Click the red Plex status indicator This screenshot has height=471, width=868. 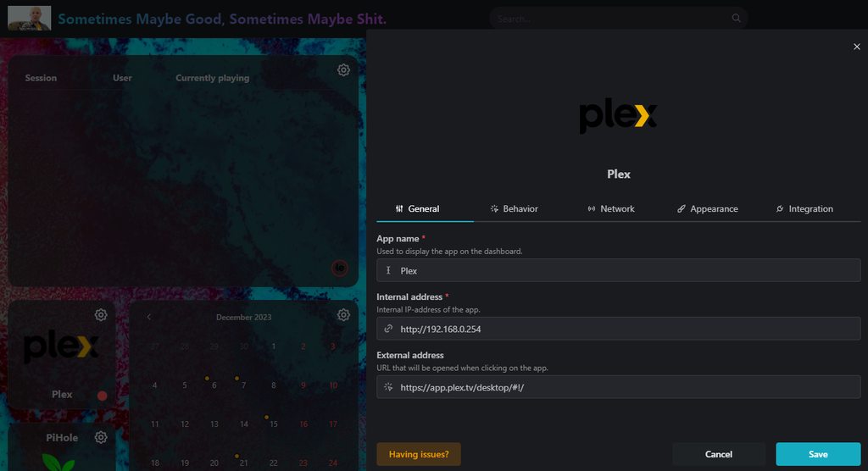click(103, 396)
